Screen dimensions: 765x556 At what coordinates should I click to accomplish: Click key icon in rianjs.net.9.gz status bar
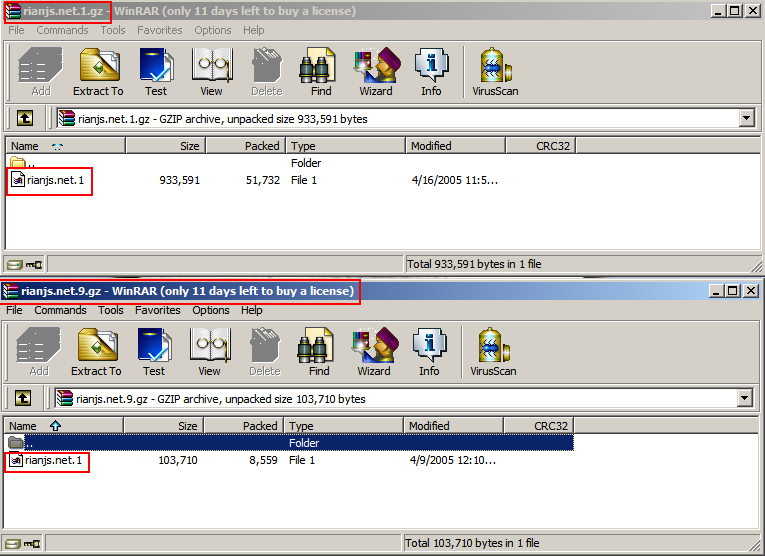click(x=32, y=544)
